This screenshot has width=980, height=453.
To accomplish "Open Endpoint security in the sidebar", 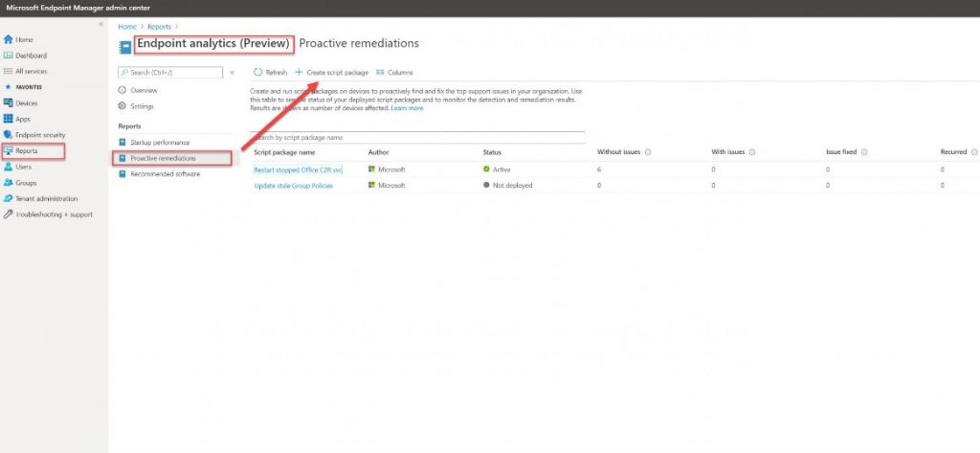I will coord(34,134).
